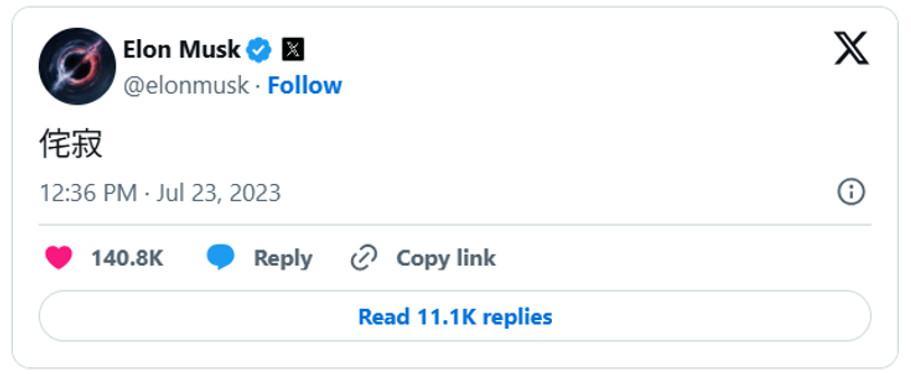
Task: Click the blue reply bubble icon
Action: 221,258
